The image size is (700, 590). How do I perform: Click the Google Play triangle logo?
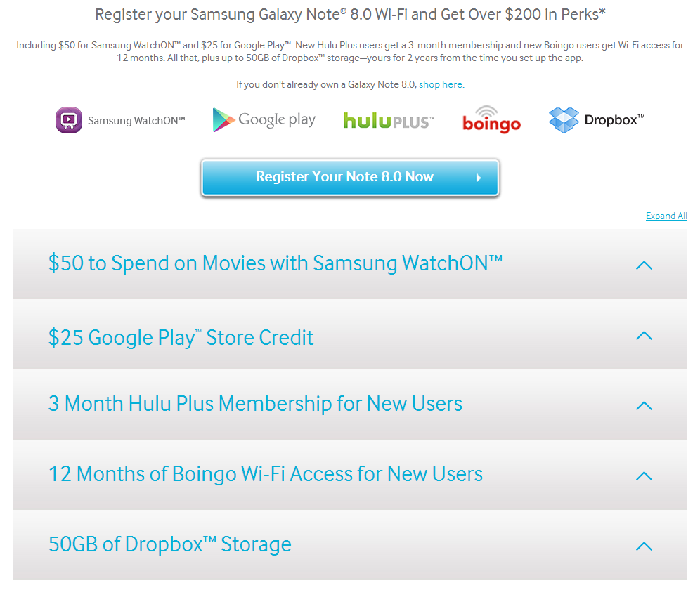click(223, 120)
